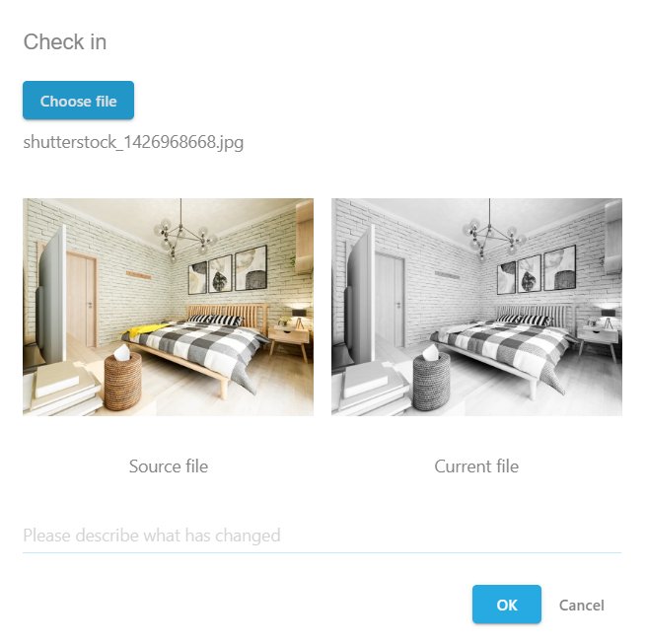Open the color Source file preview

point(168,307)
